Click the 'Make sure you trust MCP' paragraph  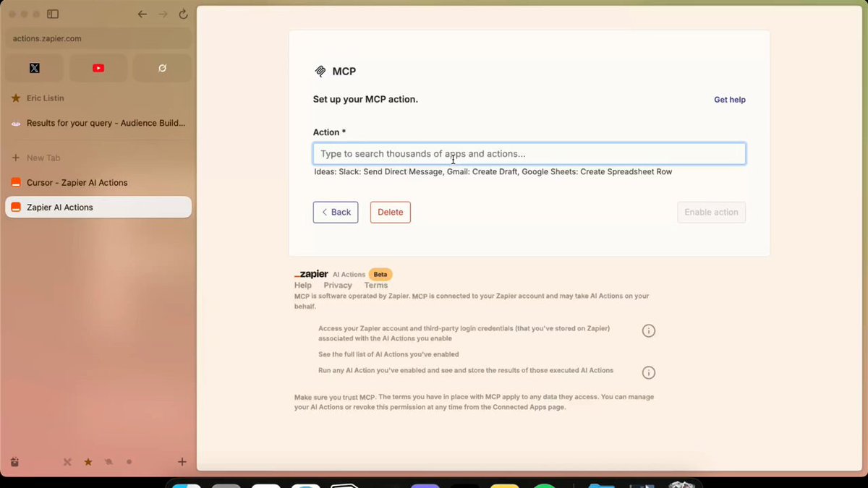point(475,402)
